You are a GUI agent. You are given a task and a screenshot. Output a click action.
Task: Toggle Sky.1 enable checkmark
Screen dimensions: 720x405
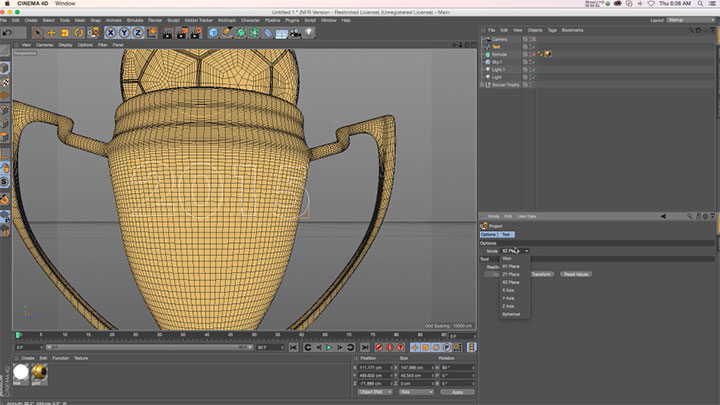click(534, 62)
